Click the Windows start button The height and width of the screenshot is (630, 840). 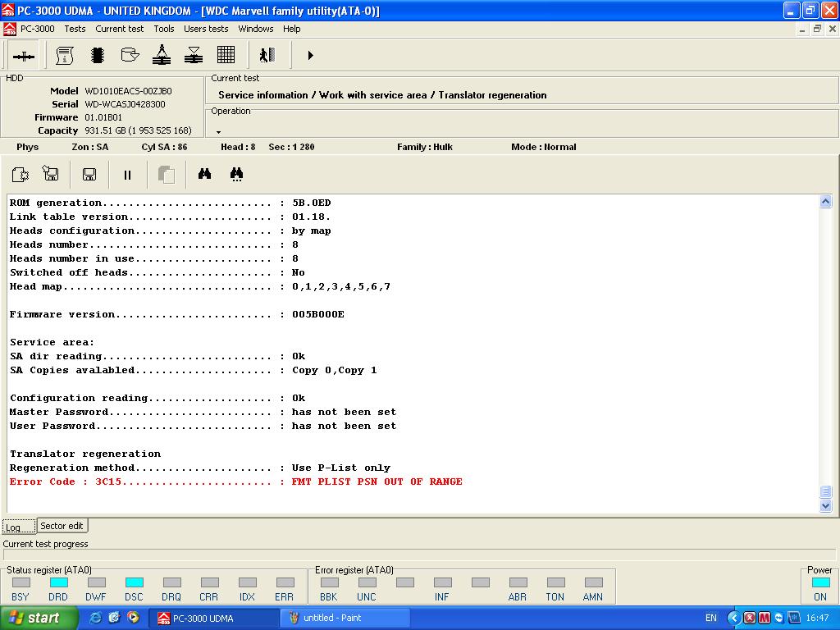point(39,619)
